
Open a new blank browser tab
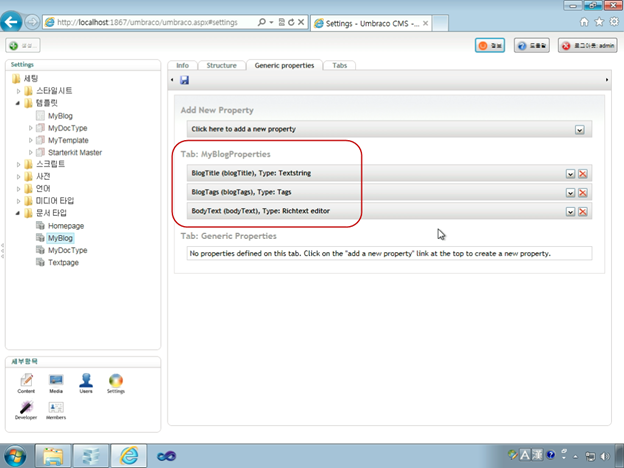tap(441, 23)
